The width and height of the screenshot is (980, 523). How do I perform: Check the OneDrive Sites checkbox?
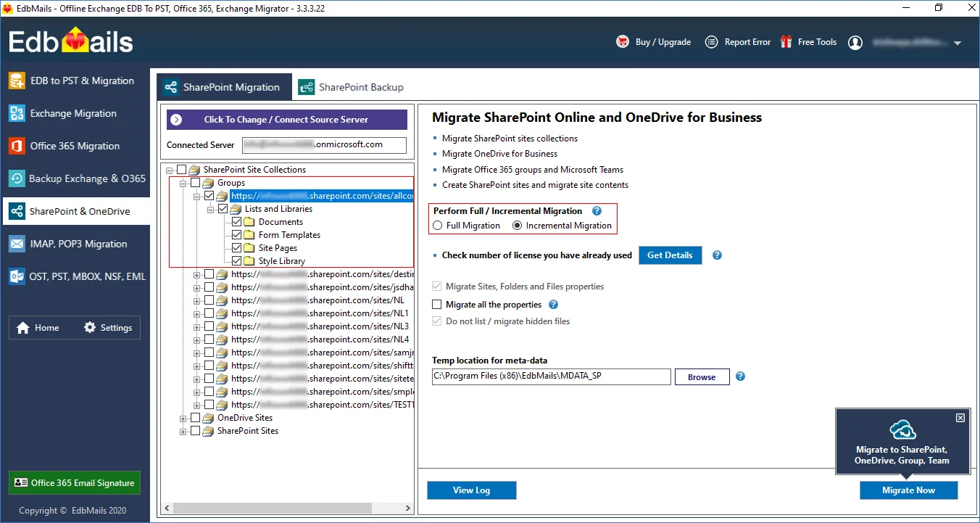click(195, 418)
